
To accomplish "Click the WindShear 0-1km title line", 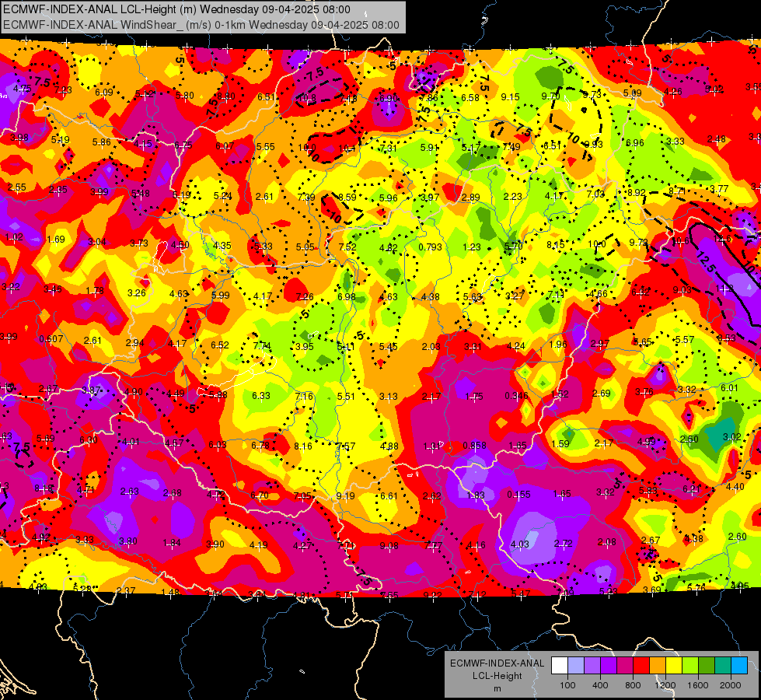I will [x=201, y=25].
